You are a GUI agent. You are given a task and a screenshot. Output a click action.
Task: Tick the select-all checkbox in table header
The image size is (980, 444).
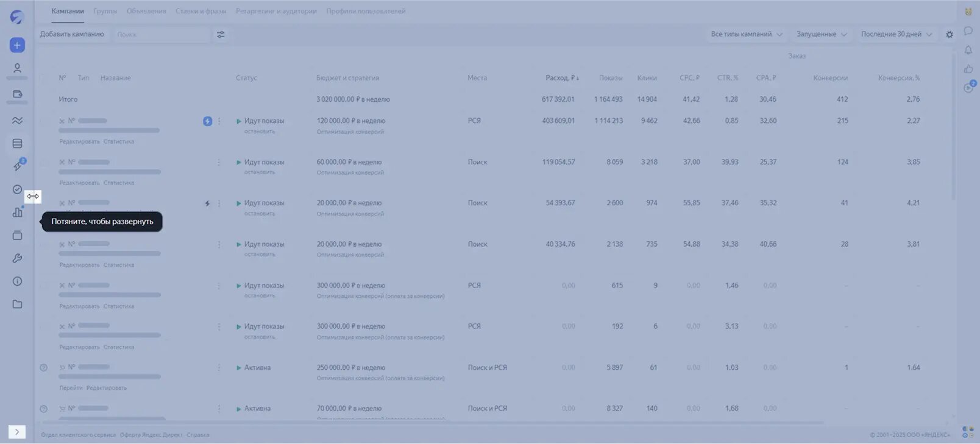click(x=43, y=78)
